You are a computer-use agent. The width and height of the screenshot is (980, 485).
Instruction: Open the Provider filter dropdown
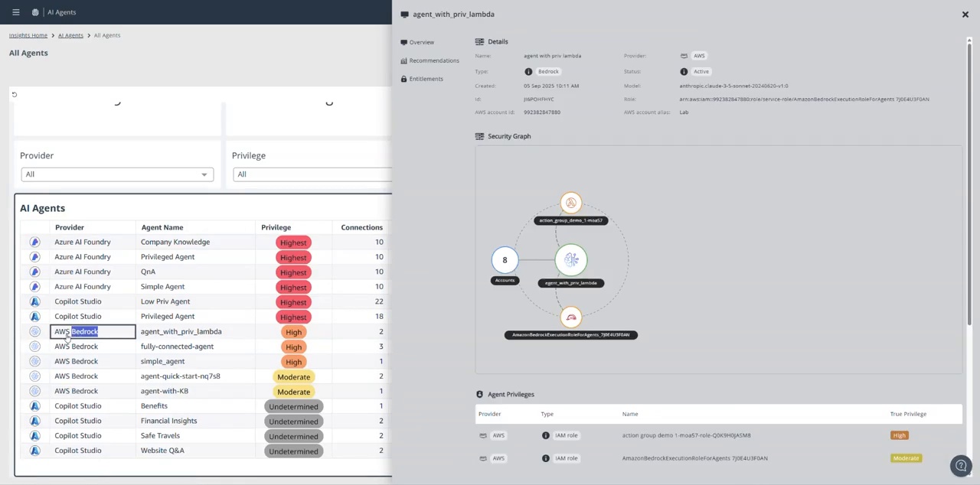click(x=117, y=174)
